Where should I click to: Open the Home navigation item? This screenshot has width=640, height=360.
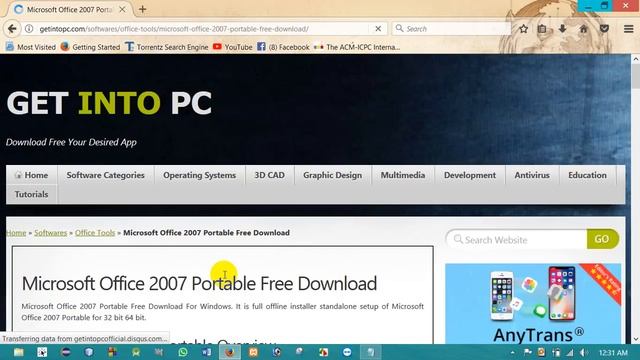tap(31, 175)
